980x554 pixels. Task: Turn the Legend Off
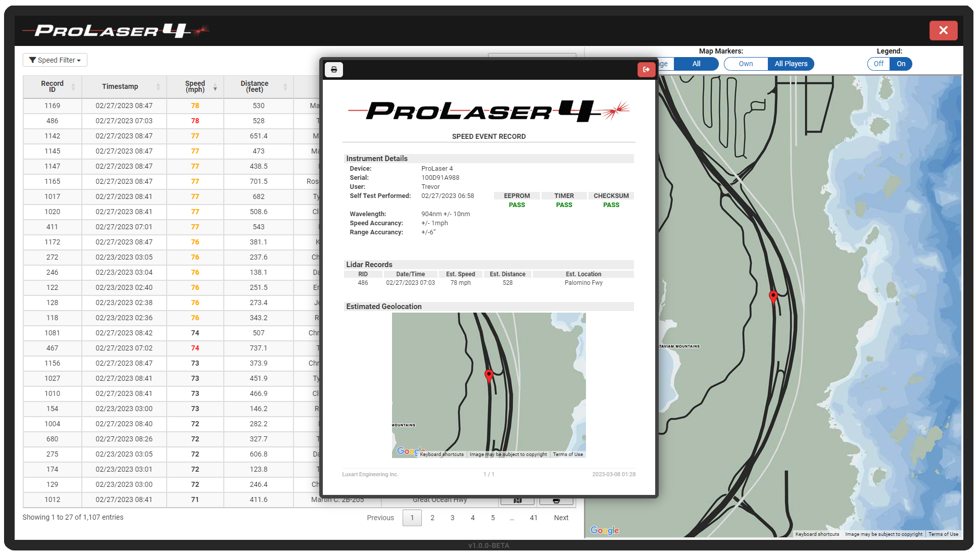(878, 64)
